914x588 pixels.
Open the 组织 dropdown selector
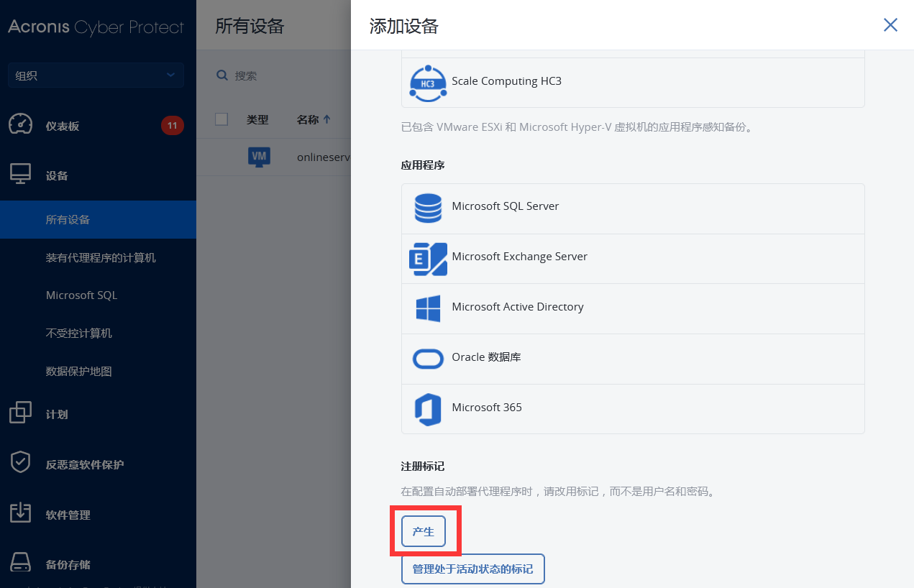[96, 75]
